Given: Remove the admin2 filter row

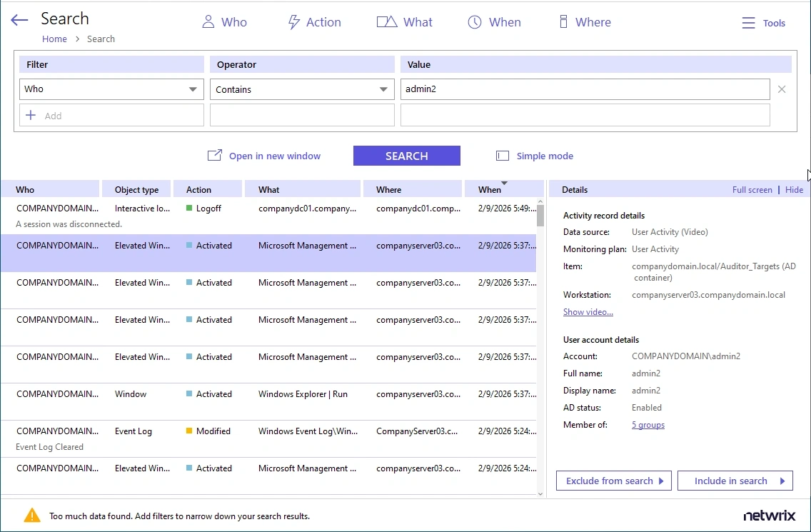Looking at the screenshot, I should [782, 89].
